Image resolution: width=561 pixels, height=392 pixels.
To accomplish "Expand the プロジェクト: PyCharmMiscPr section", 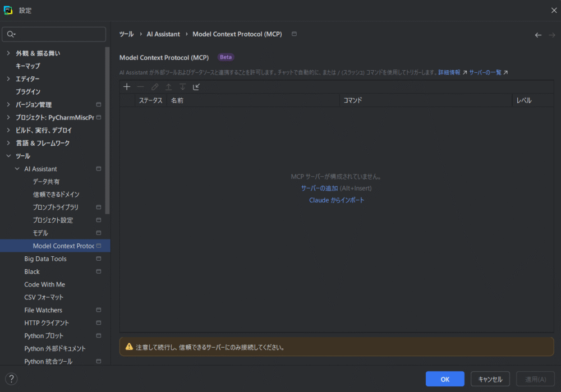I will [8, 117].
